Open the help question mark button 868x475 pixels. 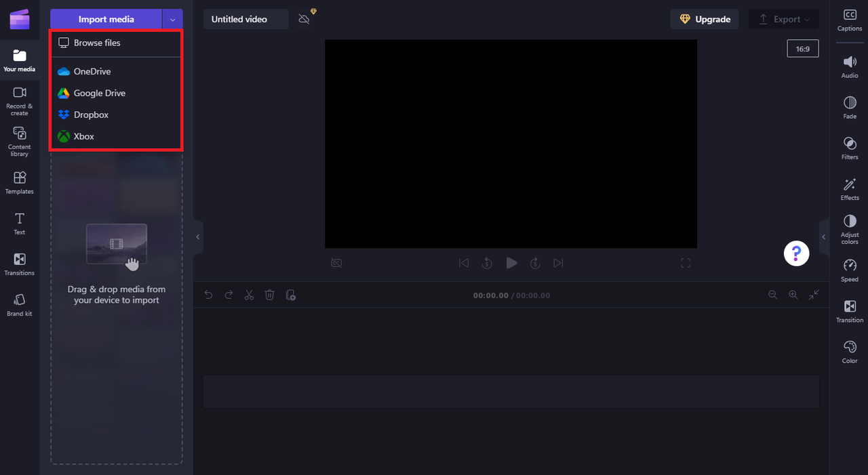coord(796,253)
